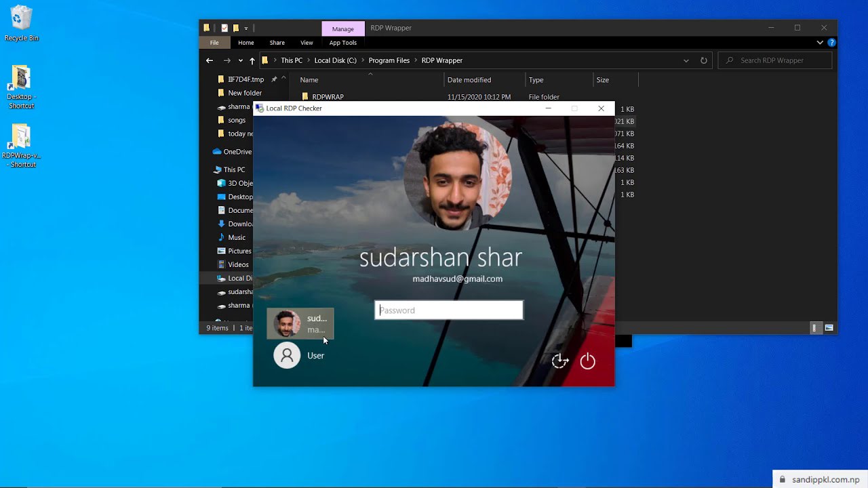Open the address bar dropdown chevron

(686, 60)
